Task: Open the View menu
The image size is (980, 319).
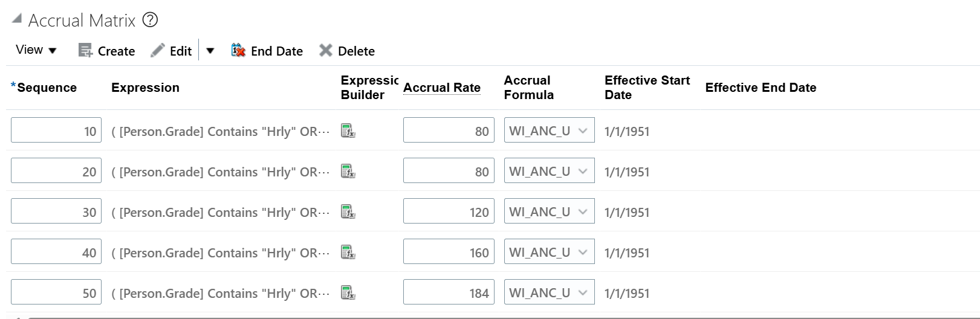Action: [36, 50]
